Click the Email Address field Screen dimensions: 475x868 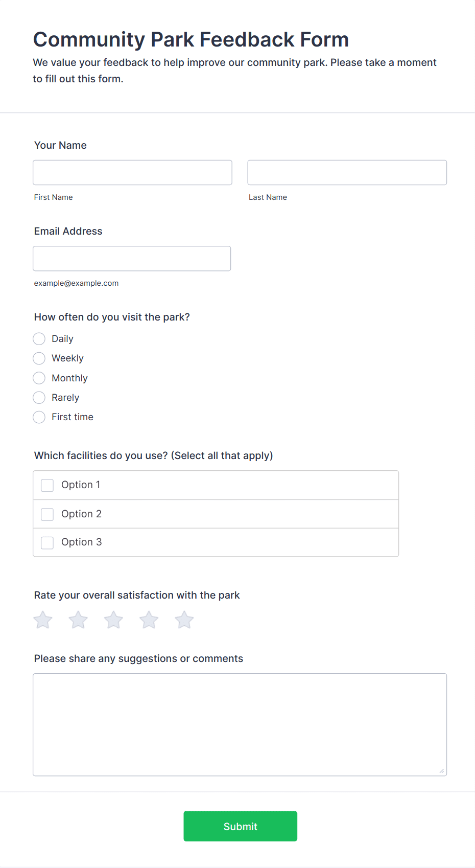[x=132, y=259]
